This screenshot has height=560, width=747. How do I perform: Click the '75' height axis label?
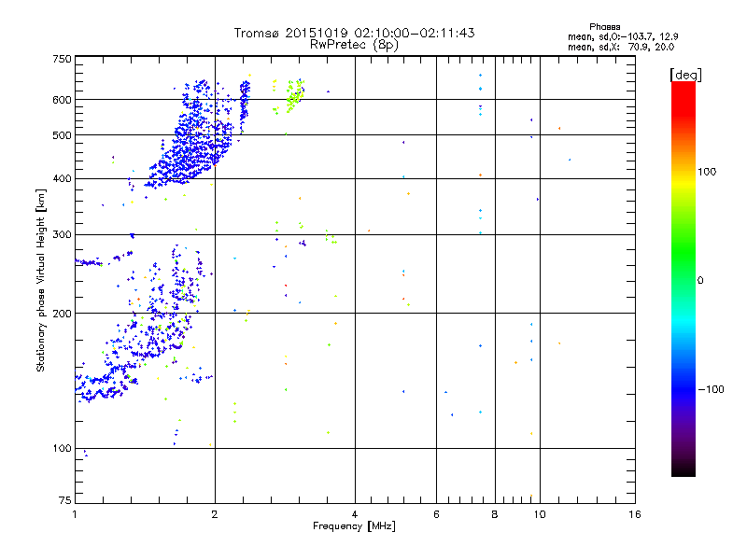click(x=65, y=500)
